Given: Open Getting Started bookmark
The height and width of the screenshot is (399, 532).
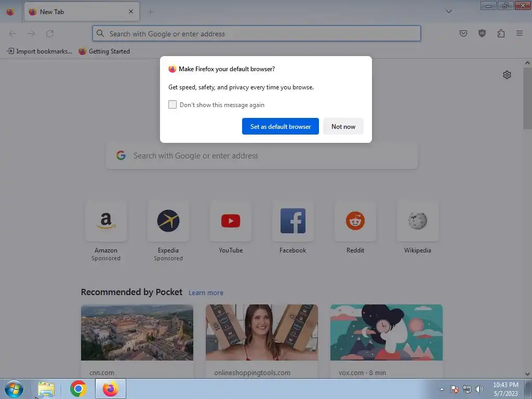Looking at the screenshot, I should tap(104, 51).
